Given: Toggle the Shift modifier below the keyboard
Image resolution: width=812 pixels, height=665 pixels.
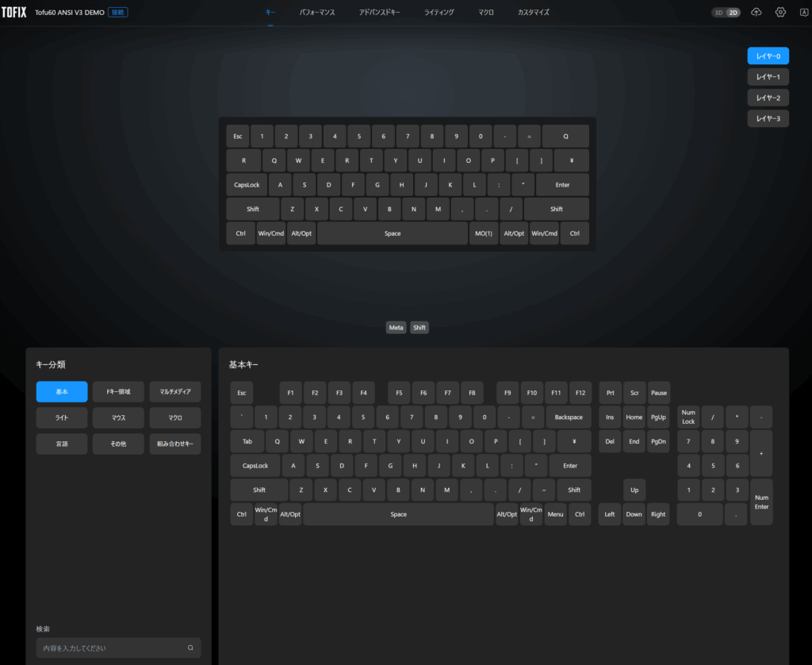Looking at the screenshot, I should tap(419, 328).
